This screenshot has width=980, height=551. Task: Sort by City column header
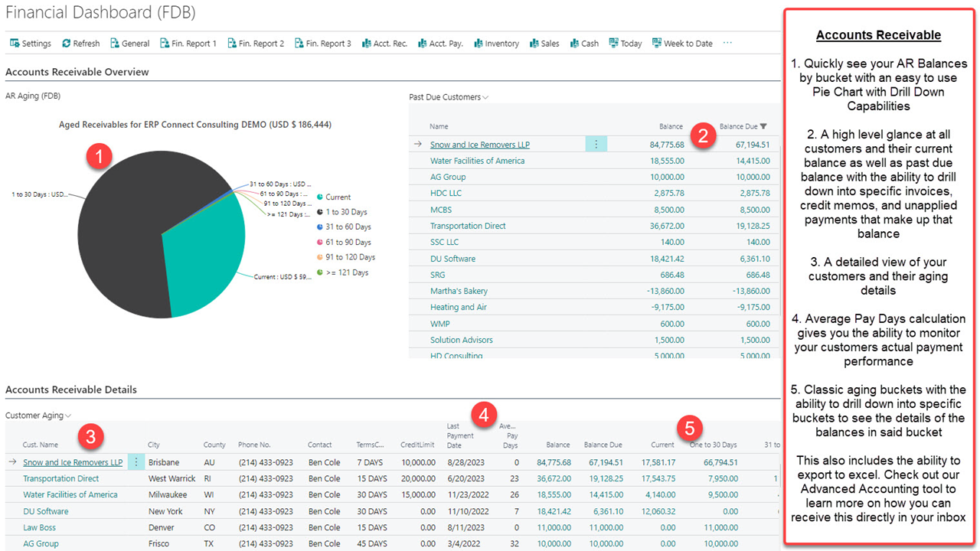154,445
